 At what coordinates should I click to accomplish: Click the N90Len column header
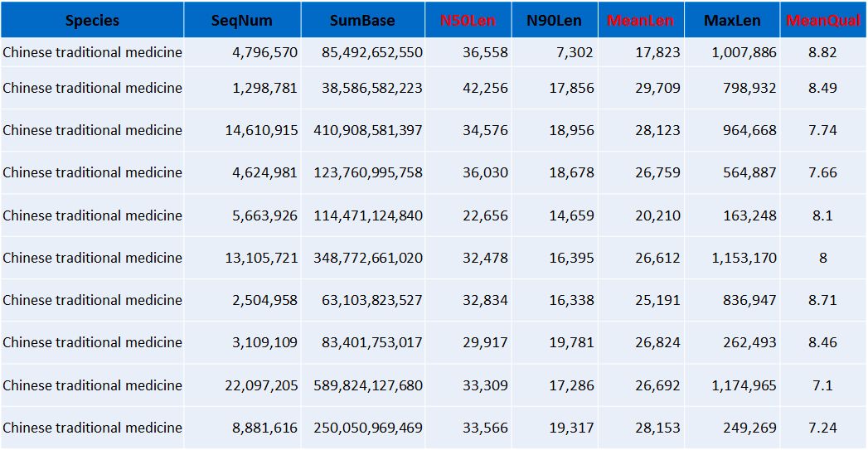[x=554, y=20]
